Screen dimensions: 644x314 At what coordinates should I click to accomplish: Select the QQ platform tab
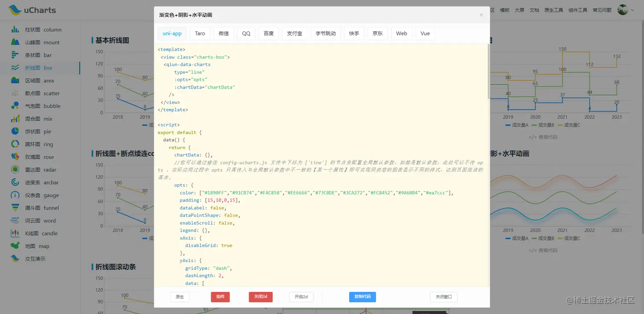[246, 34]
